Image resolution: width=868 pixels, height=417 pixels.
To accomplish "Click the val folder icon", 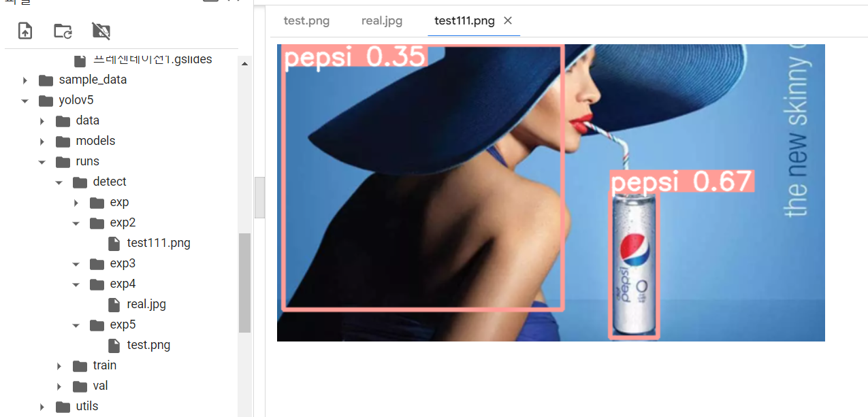I will (80, 386).
